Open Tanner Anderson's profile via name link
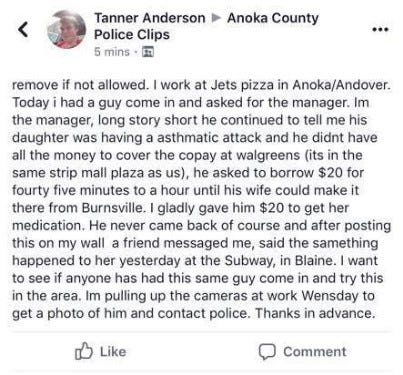 150,18
